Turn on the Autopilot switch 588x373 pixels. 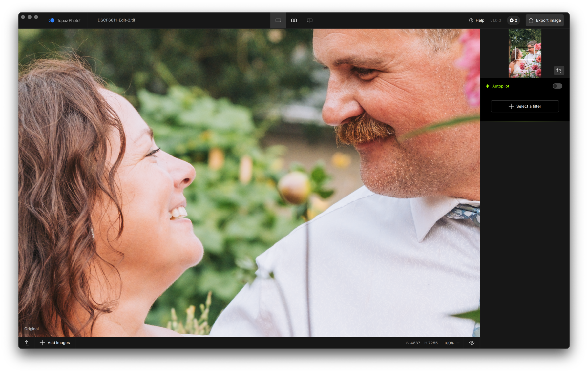point(557,86)
